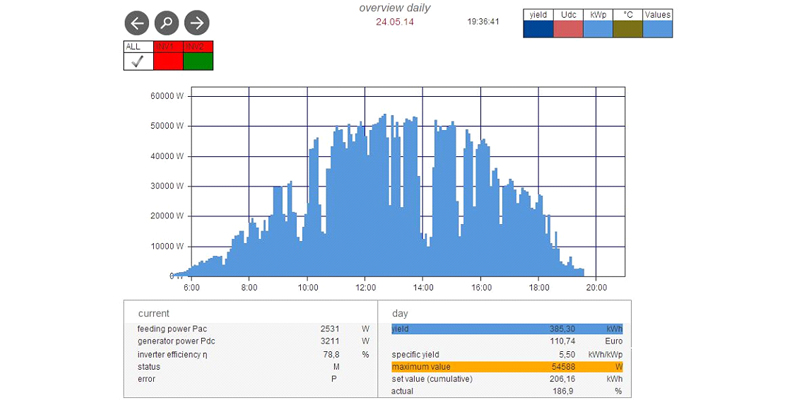800x400 pixels.
Task: Toggle the red INV1 inverter box
Action: (x=168, y=61)
